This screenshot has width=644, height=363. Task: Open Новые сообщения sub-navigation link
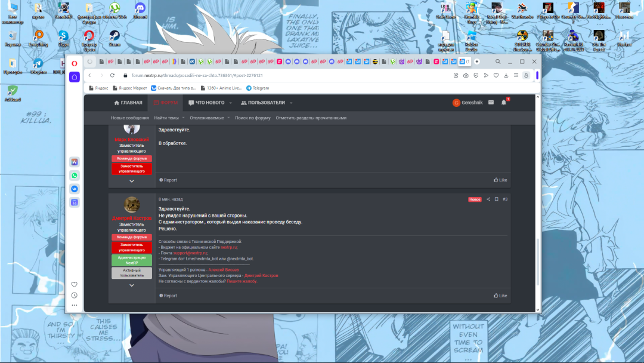coord(130,118)
